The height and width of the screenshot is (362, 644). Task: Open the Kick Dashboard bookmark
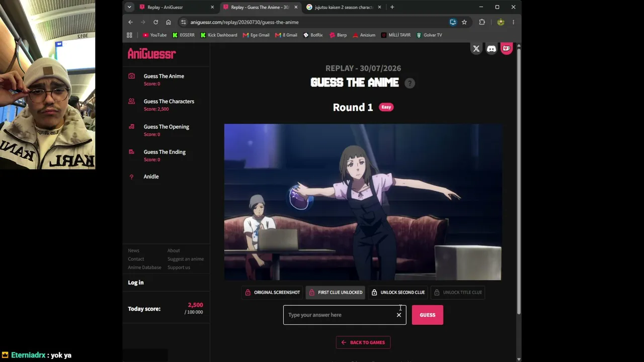click(219, 35)
